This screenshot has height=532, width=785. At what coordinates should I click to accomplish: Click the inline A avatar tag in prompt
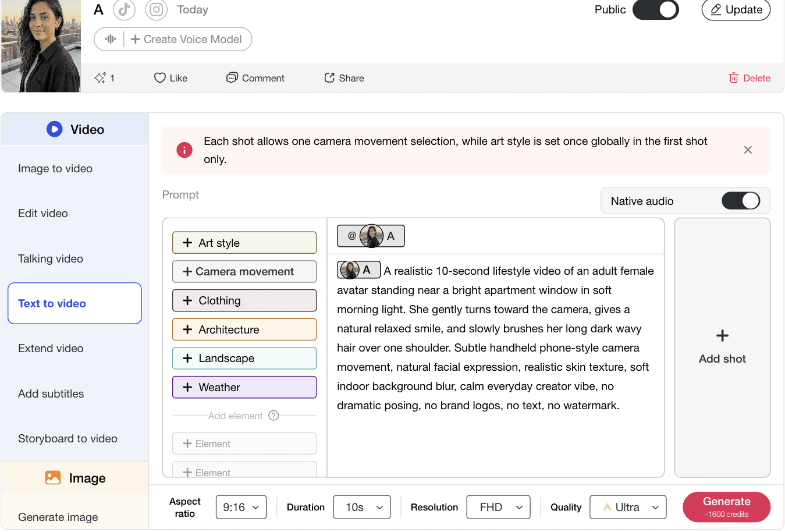[358, 269]
